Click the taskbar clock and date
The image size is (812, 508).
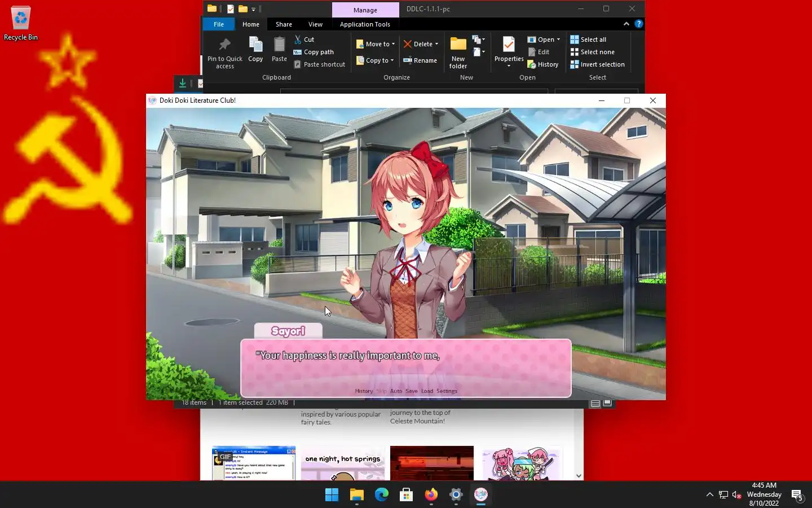[x=764, y=494]
